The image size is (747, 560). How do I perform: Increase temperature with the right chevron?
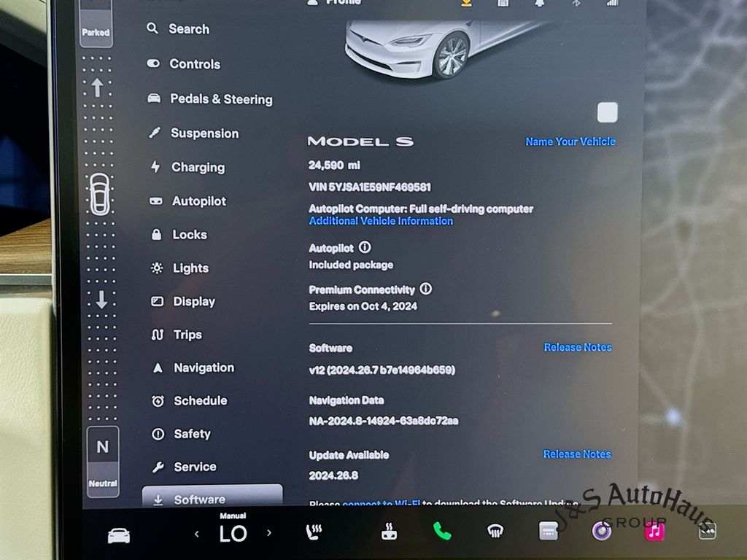tap(269, 533)
